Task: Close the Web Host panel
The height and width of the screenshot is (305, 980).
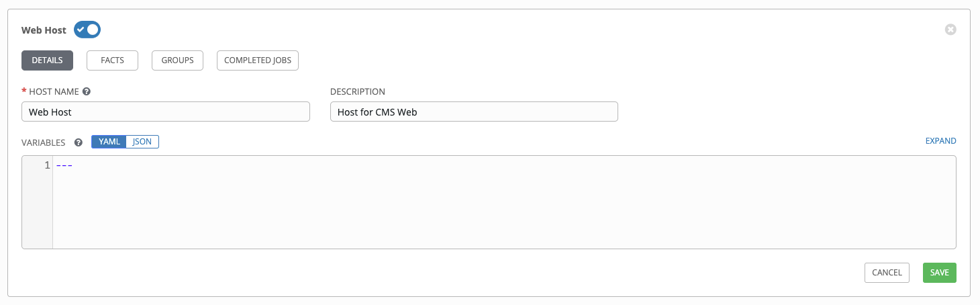Action: 950,30
